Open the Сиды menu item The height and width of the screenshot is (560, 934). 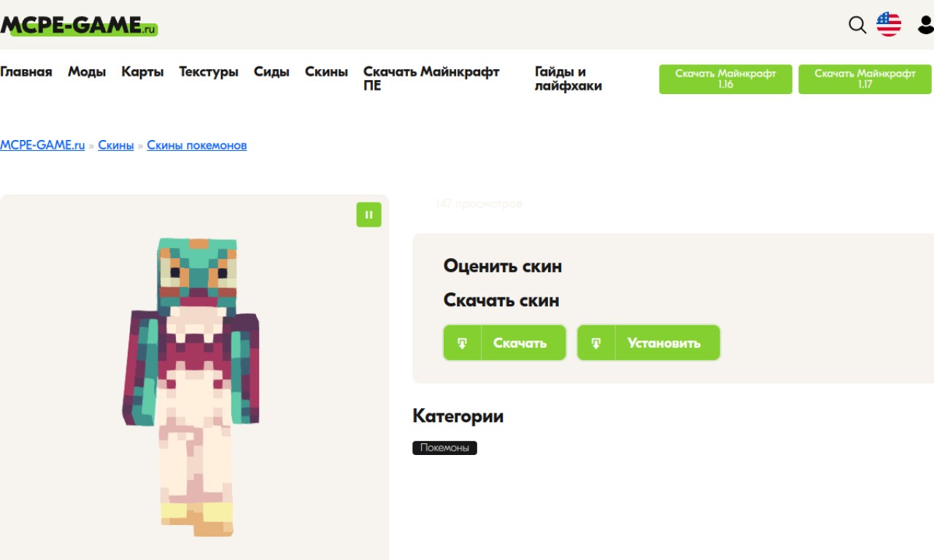[x=271, y=71]
